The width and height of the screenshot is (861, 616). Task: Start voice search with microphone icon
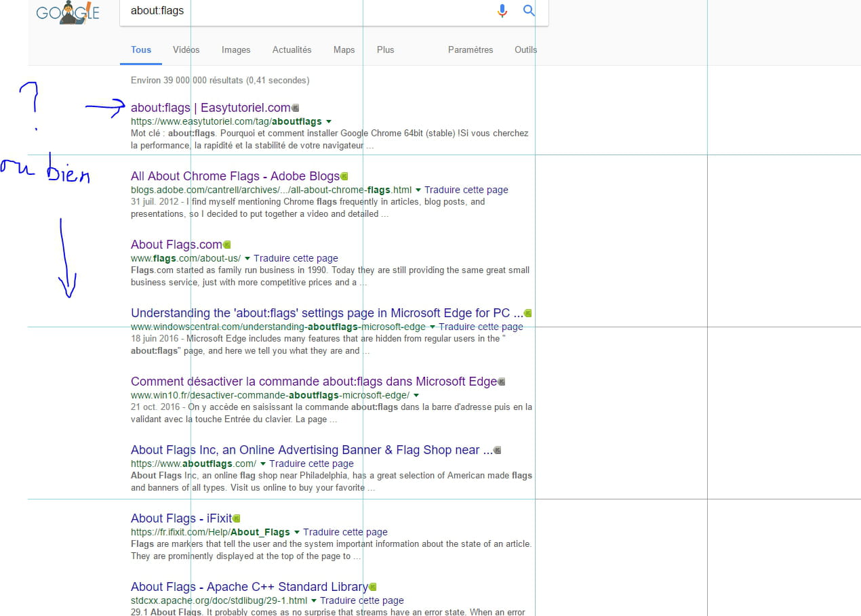pos(502,11)
